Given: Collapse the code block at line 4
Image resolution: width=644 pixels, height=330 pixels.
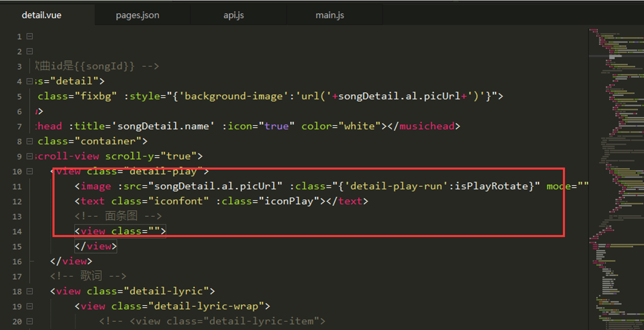Looking at the screenshot, I should tap(30, 81).
